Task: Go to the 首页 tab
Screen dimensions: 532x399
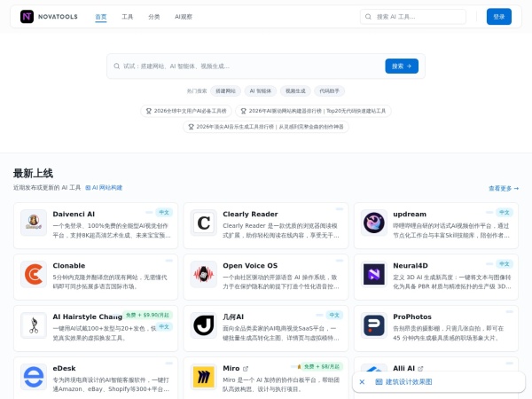Action: point(101,17)
